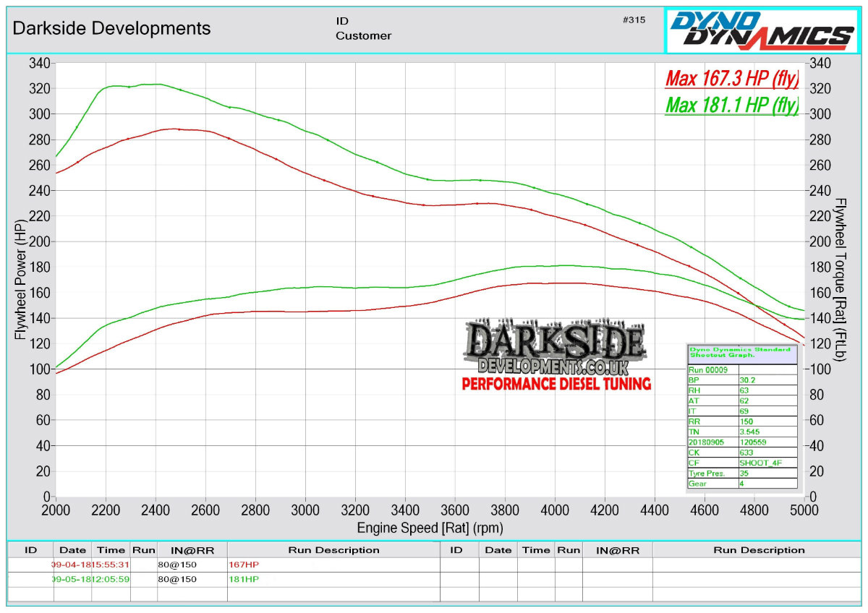Click the Dyno Dynamics Standard Shootout Graph heading
Screen dimensions: 868x613
[x=741, y=352]
